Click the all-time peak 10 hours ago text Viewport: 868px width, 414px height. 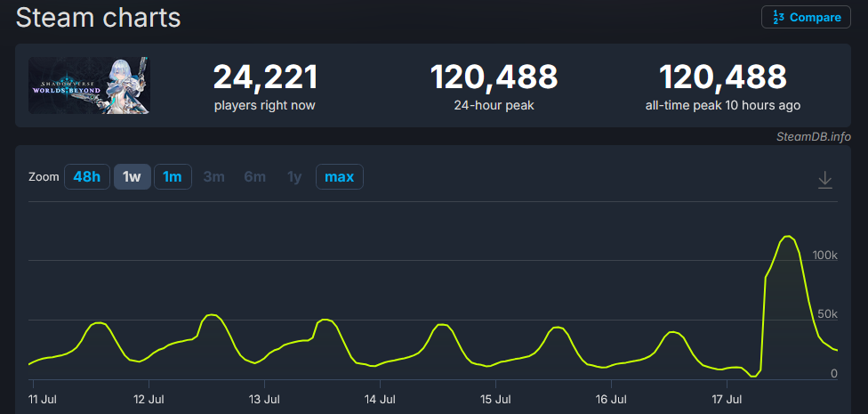point(722,105)
